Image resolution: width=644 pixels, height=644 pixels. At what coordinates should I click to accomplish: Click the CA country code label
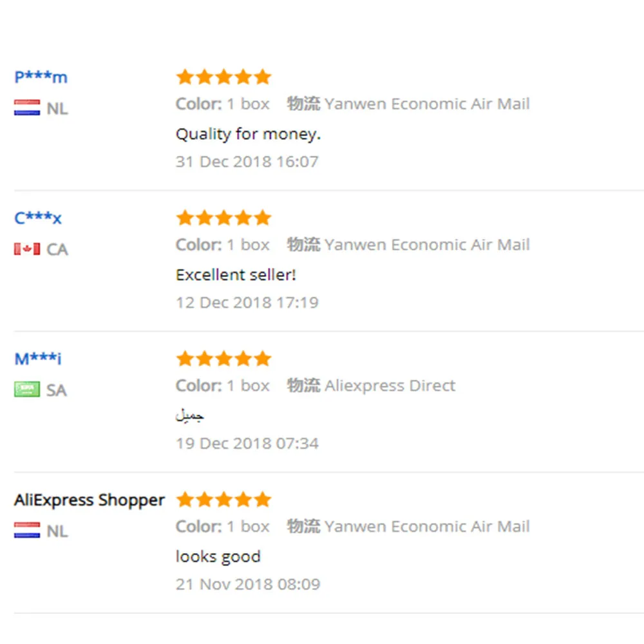pyautogui.click(x=57, y=250)
